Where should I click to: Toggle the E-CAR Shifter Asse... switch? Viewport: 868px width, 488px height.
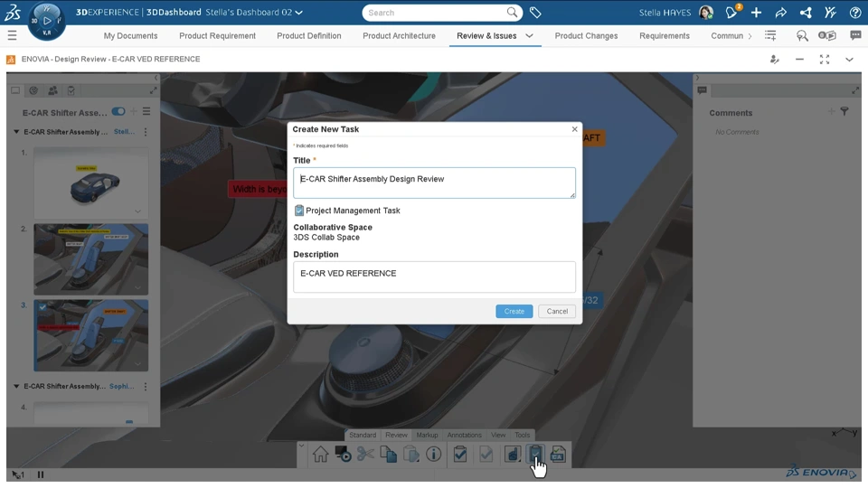point(118,112)
